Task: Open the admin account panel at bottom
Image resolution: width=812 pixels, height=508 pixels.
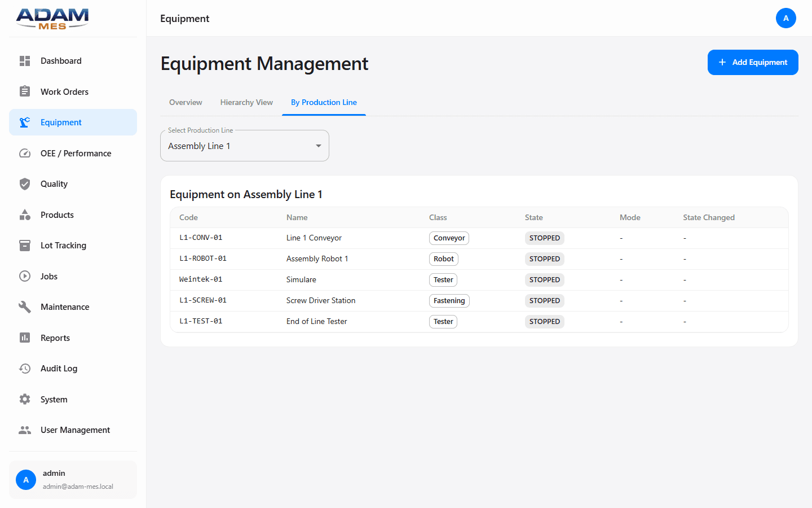Action: (x=73, y=479)
